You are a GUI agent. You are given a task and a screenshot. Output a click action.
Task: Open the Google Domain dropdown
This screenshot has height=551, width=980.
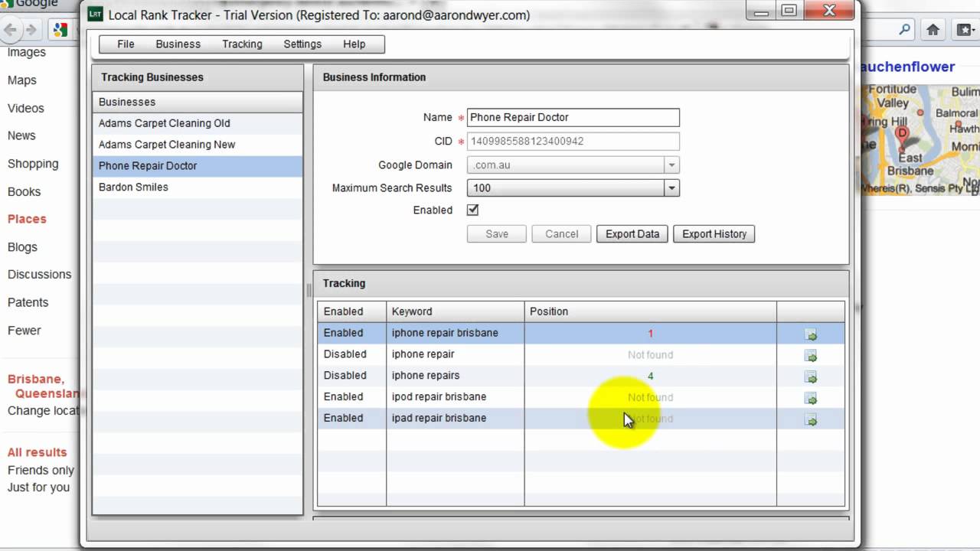[x=671, y=165]
